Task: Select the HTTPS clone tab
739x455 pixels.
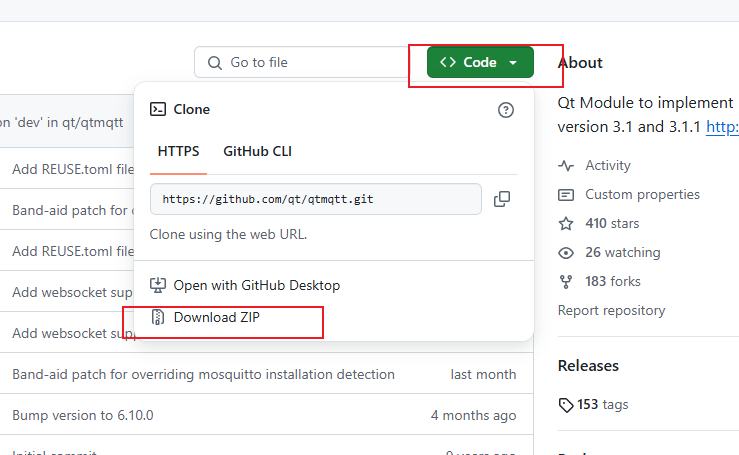Action: click(x=178, y=151)
